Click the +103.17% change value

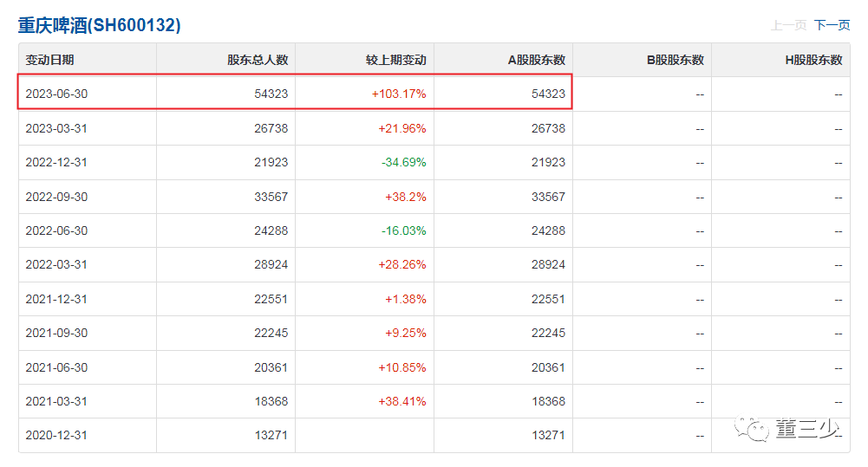399,94
